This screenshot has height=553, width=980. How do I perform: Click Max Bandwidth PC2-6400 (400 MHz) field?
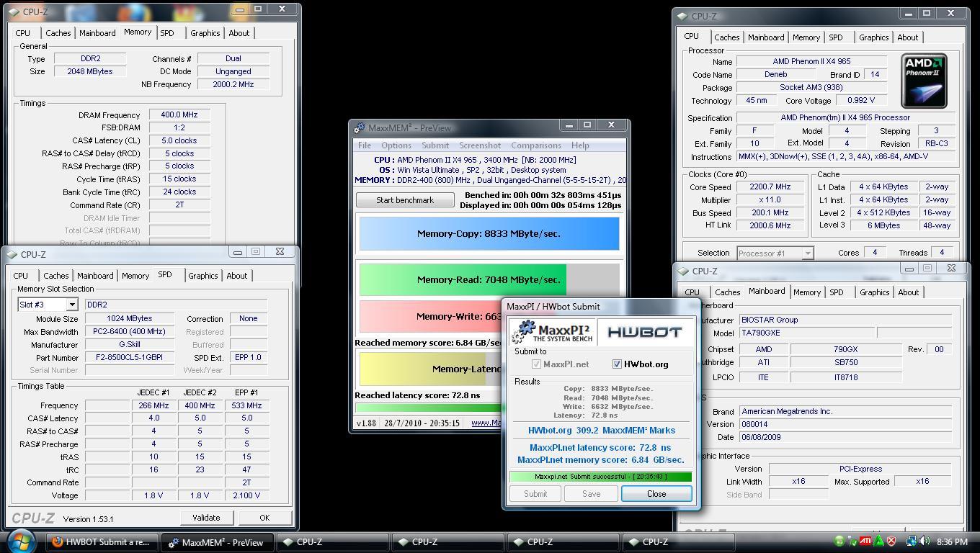(x=129, y=332)
